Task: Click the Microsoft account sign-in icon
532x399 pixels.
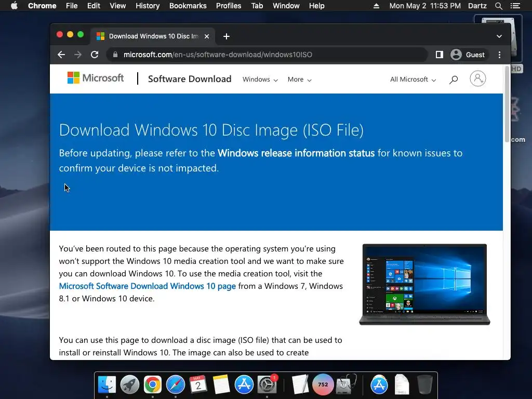Action: (x=478, y=79)
